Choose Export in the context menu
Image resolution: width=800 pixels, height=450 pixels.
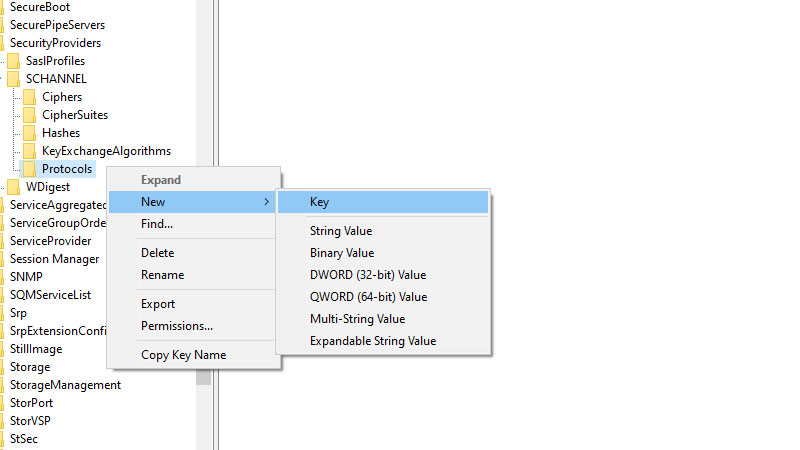(x=193, y=304)
